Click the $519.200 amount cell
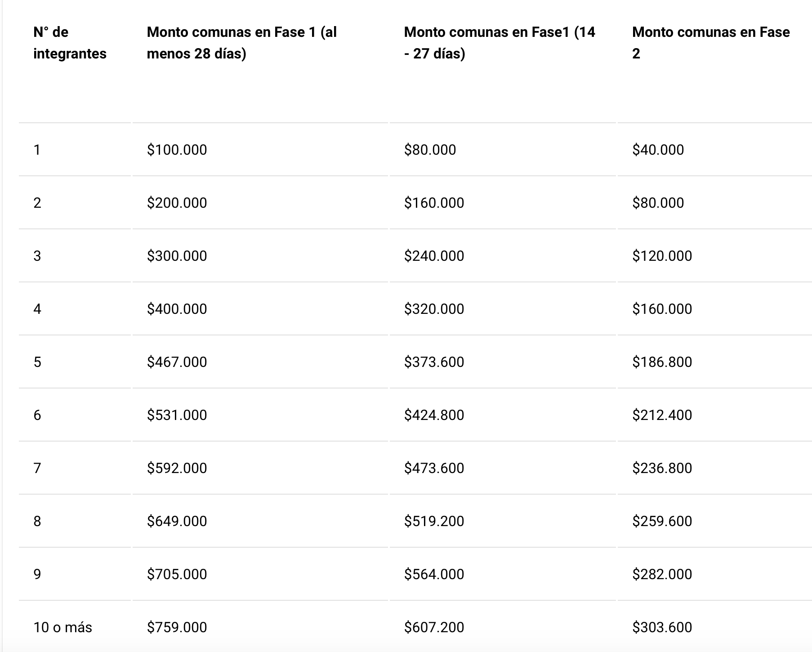 (x=434, y=521)
